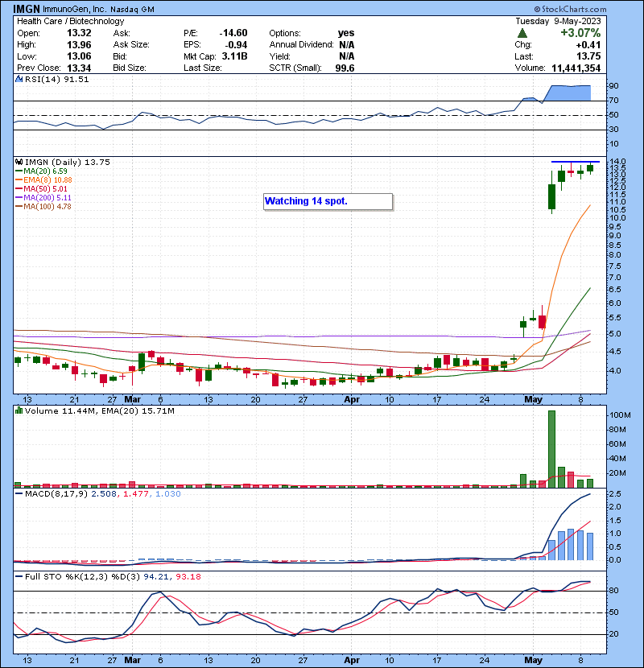
Task: Click the MACD histogram value 1.030
Action: pyautogui.click(x=168, y=494)
